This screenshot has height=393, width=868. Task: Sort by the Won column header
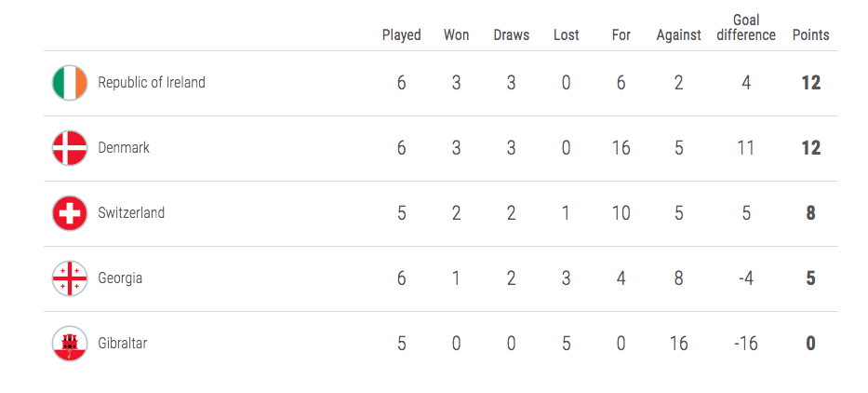pyautogui.click(x=456, y=35)
